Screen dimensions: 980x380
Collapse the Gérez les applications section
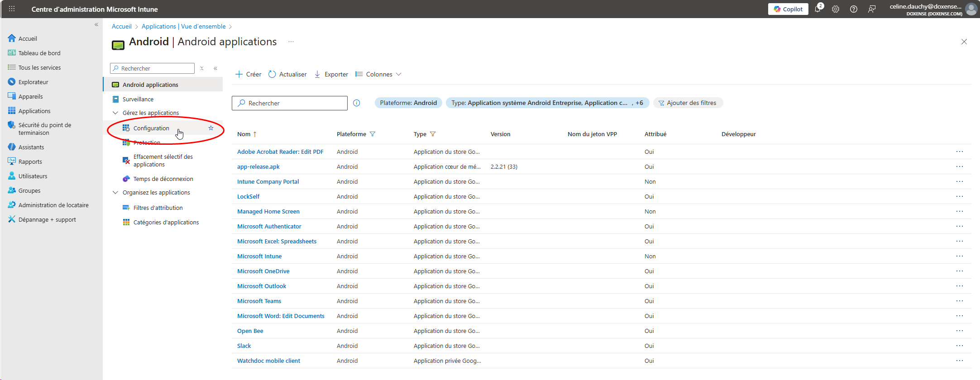tap(115, 113)
